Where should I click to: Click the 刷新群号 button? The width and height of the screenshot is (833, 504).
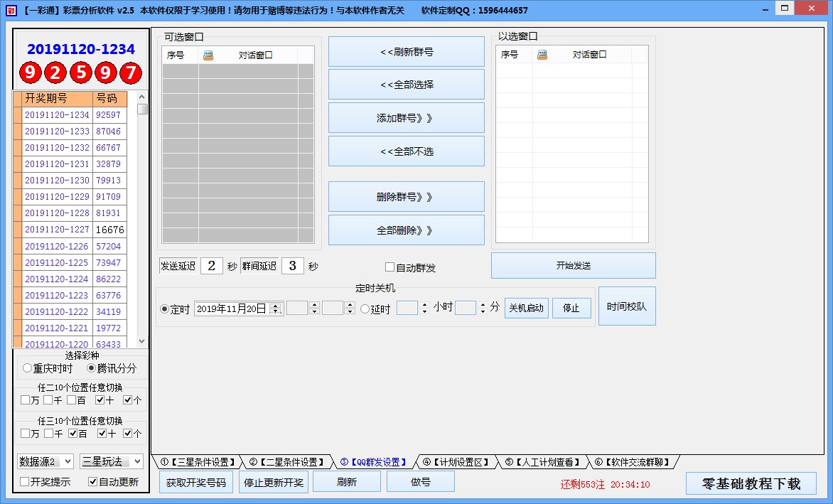pos(406,50)
